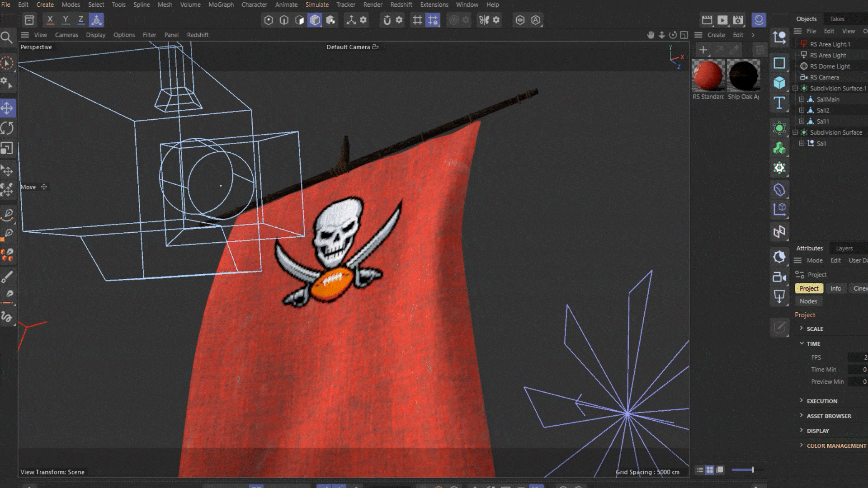
Task: Click the Redshift render view icon
Action: point(759,20)
